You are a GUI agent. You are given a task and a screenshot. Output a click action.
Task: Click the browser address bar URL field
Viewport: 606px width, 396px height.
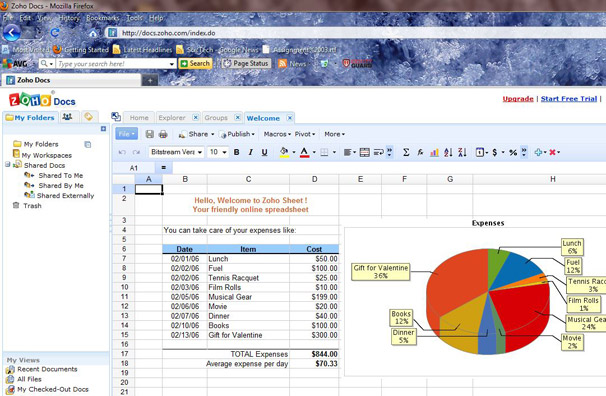[x=359, y=33]
